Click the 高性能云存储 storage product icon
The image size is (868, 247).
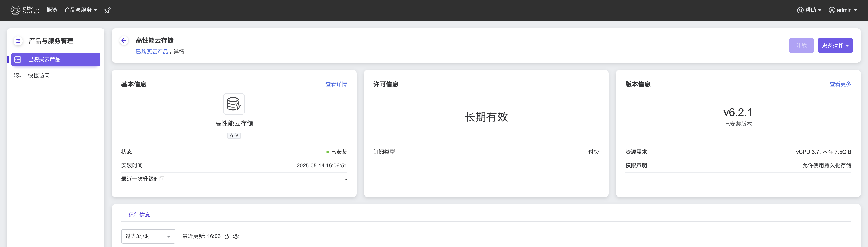pos(234,104)
